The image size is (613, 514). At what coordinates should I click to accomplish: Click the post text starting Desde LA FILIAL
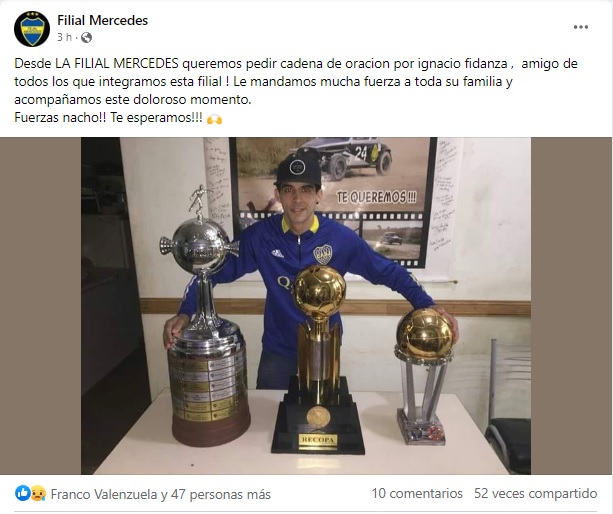296,81
